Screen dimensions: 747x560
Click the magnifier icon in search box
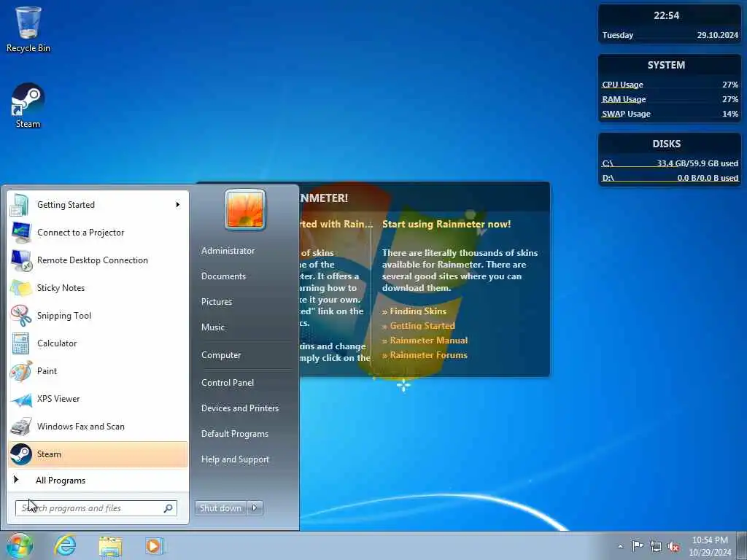168,508
